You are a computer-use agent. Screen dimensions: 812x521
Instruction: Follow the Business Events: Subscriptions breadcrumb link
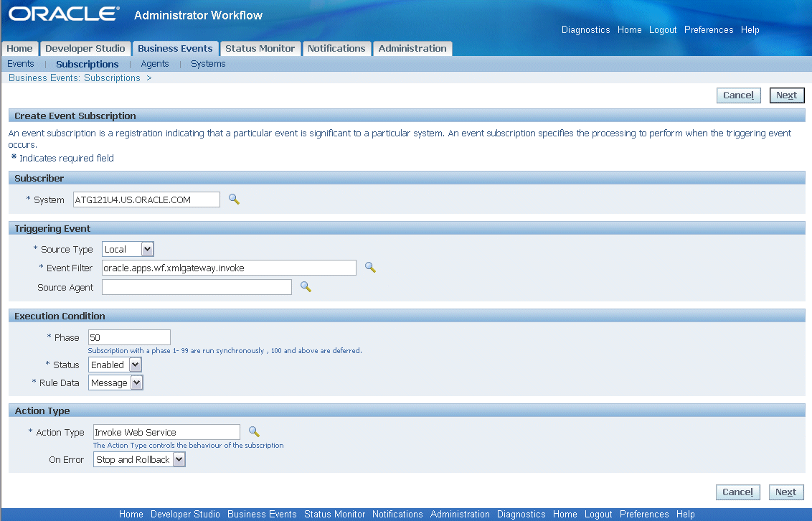coord(75,78)
